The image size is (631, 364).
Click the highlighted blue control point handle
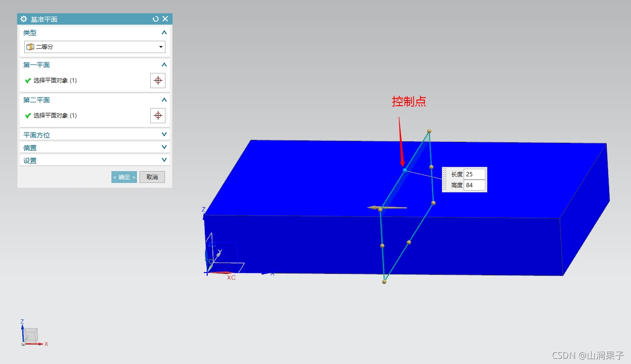click(404, 170)
